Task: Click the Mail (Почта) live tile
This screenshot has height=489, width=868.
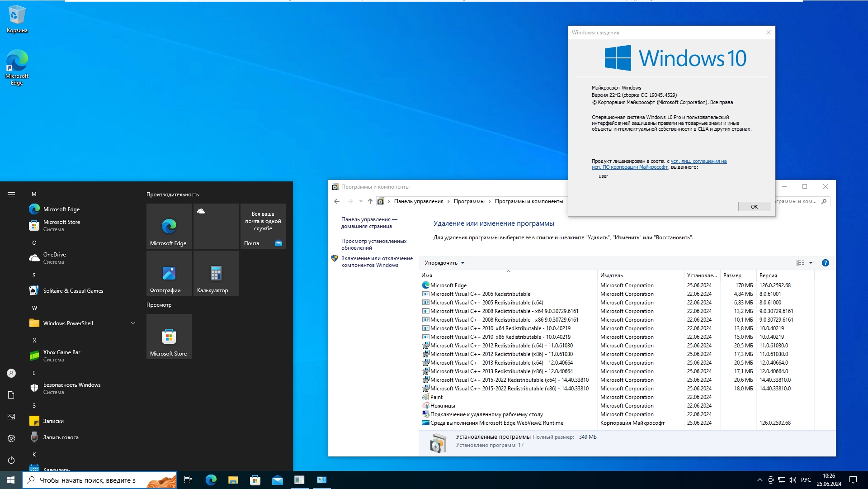Action: point(263,226)
